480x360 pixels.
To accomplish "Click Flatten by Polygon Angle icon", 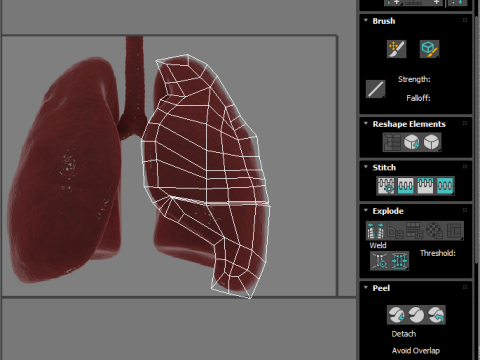I will click(x=395, y=231).
